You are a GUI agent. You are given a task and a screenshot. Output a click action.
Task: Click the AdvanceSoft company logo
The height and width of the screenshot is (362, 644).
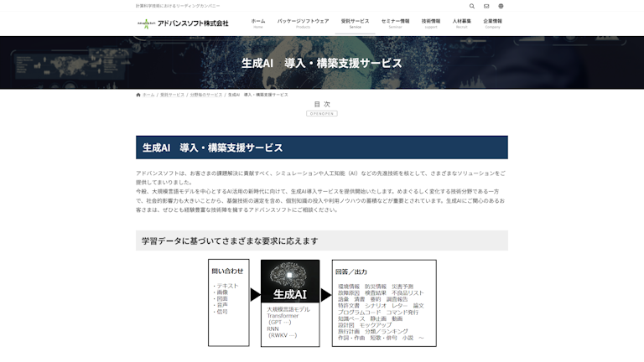tap(183, 23)
